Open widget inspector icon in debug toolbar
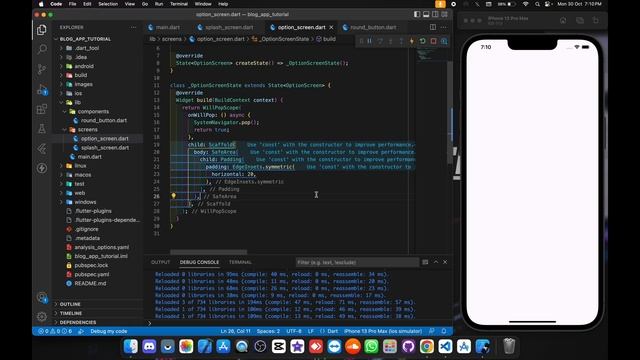Image resolution: width=640 pixels, height=360 pixels. click(444, 41)
